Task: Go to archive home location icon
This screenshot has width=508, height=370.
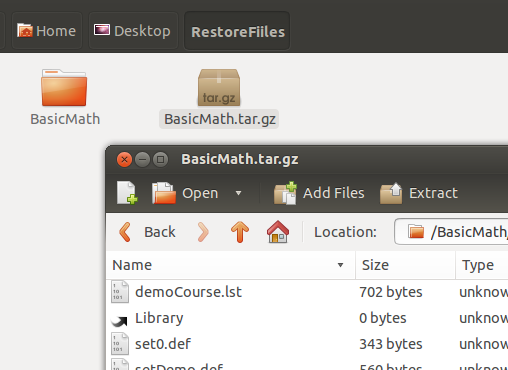Action: [x=278, y=232]
